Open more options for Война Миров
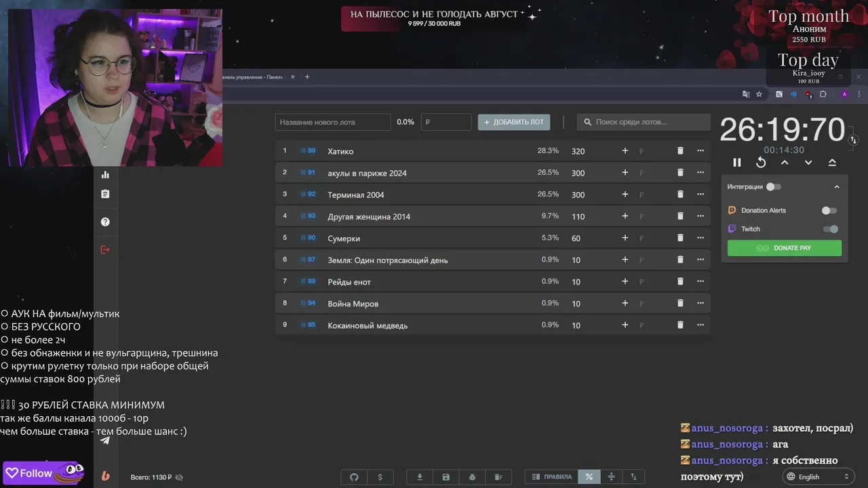868x488 pixels. point(701,304)
